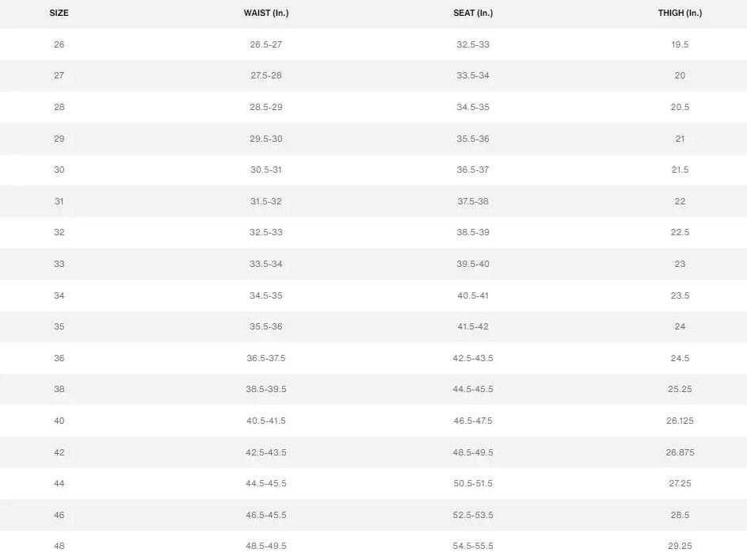Select waist value 46.5-45.5 for size 46
Viewport: 747px width, 560px height.
(265, 515)
